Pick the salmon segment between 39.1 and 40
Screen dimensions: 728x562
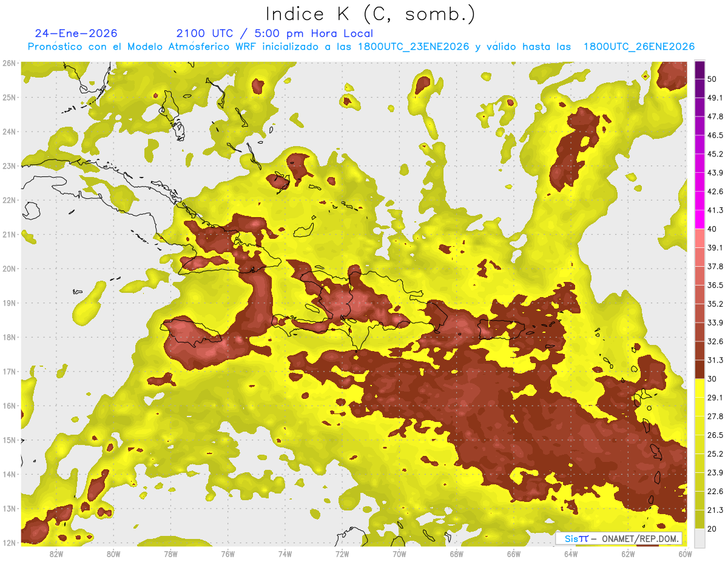(699, 238)
